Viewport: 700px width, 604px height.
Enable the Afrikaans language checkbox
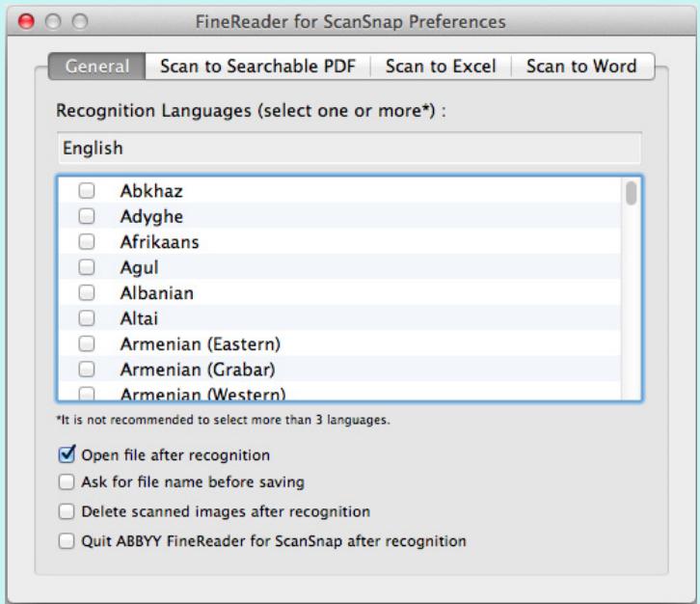[87, 241]
